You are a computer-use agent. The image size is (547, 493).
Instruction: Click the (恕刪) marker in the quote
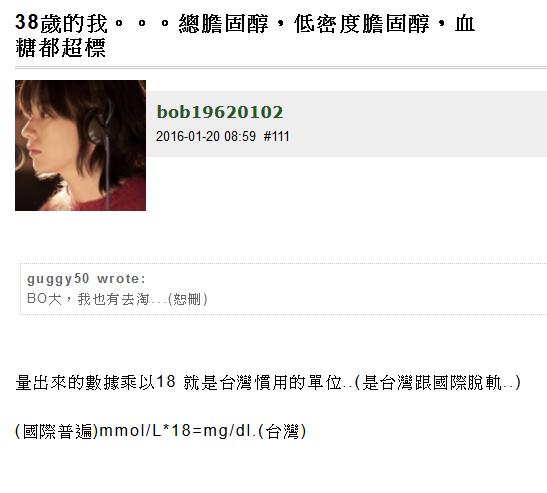coord(188,299)
